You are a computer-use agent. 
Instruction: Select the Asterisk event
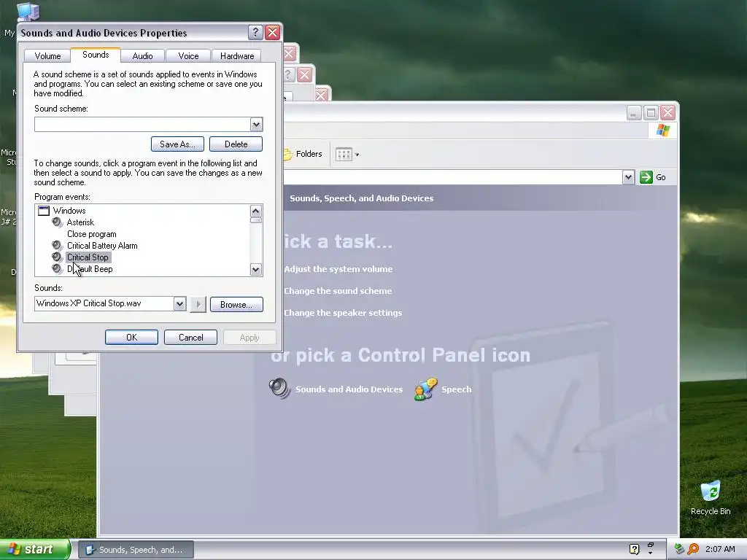80,222
